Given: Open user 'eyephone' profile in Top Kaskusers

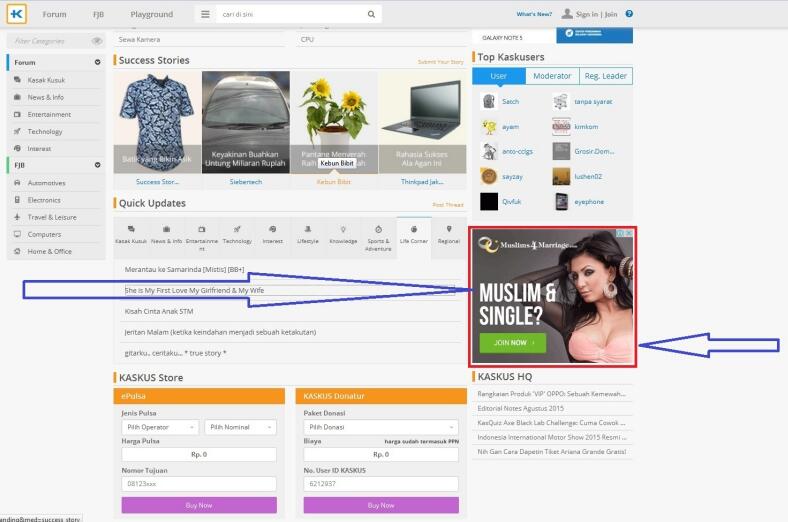Looking at the screenshot, I should point(589,201).
